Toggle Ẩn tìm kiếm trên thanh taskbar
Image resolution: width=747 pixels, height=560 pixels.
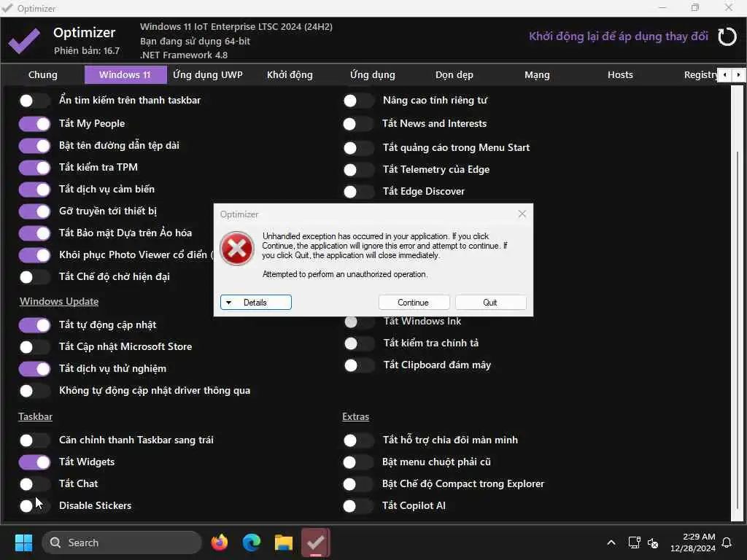34,101
